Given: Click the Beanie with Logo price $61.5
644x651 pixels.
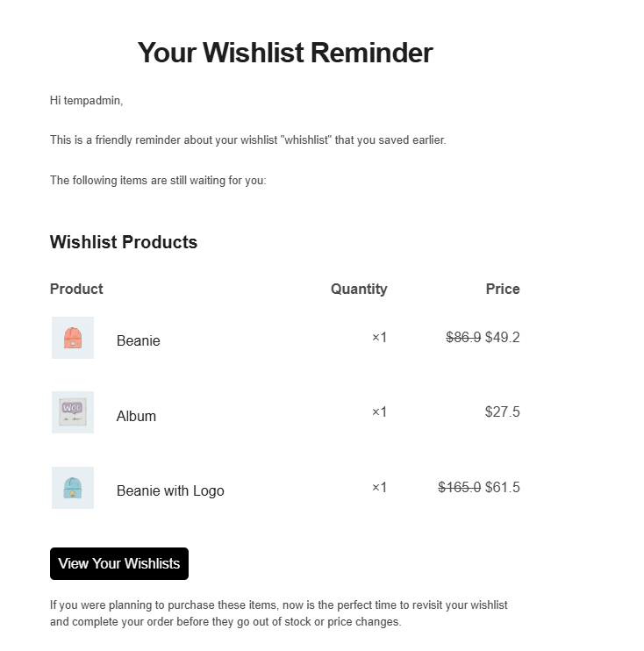Looking at the screenshot, I should click(503, 488).
